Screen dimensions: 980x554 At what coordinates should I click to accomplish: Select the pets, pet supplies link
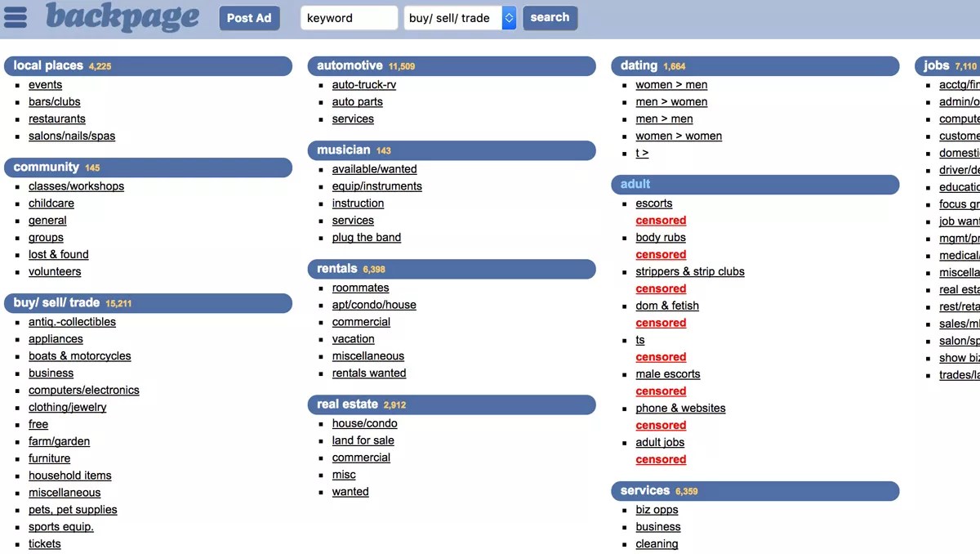coord(73,510)
